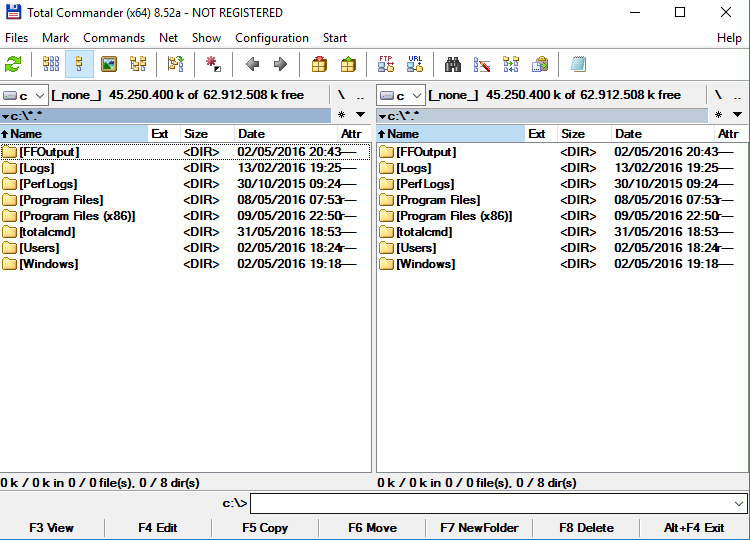The width and height of the screenshot is (750, 540).
Task: Open the Mark menu
Action: (55, 38)
